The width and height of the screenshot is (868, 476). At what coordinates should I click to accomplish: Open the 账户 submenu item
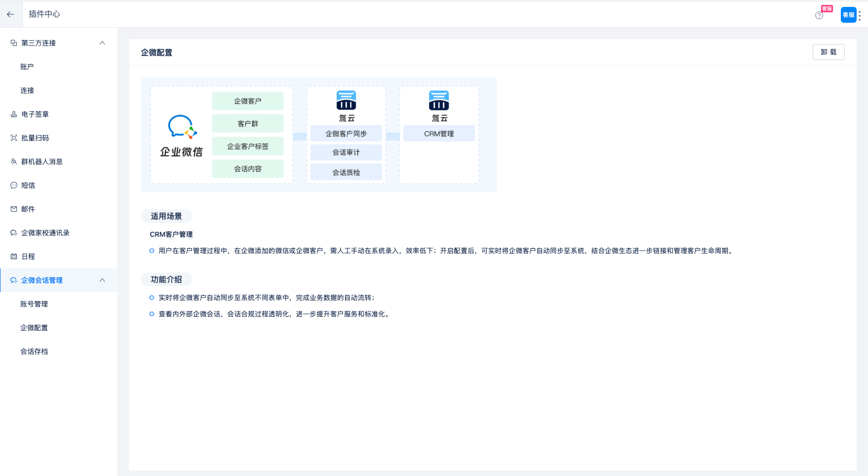pyautogui.click(x=27, y=67)
